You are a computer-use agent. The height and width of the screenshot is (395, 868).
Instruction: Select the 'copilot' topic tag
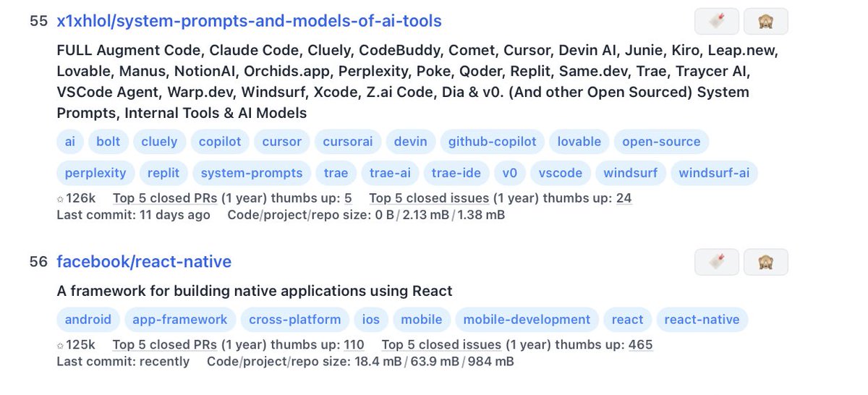[x=220, y=142]
